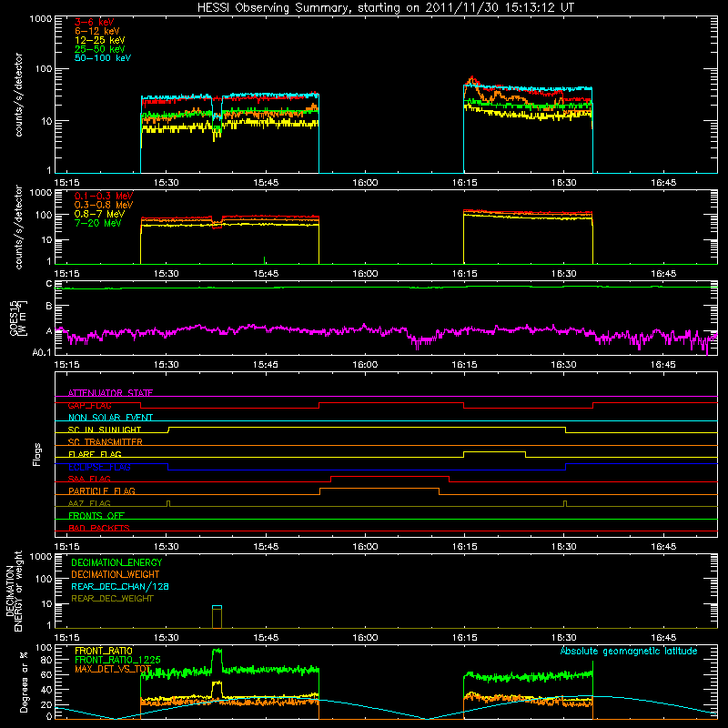This screenshot has height=728, width=728.
Task: Click the 16:00 tick label under the top panel
Action: pyautogui.click(x=365, y=183)
